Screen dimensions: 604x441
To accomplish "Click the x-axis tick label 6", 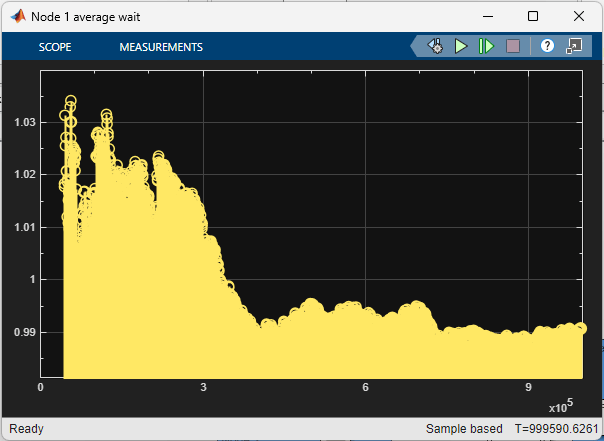I will click(x=365, y=387).
